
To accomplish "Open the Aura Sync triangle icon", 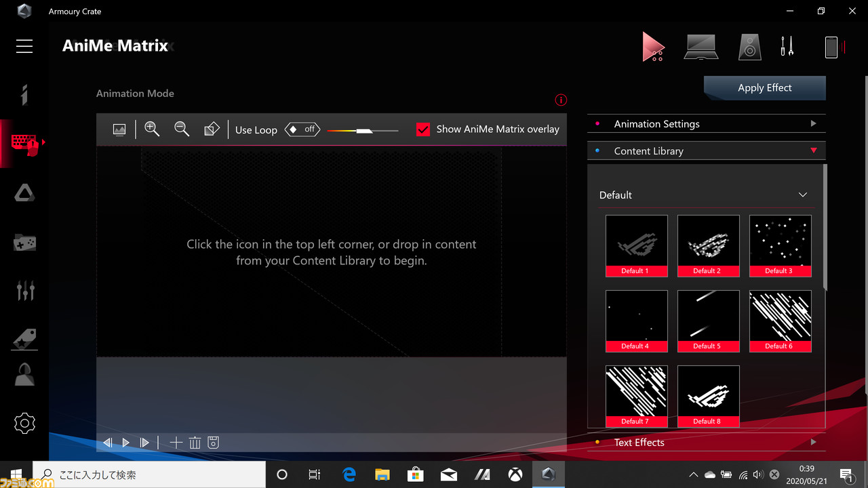I will [x=24, y=193].
